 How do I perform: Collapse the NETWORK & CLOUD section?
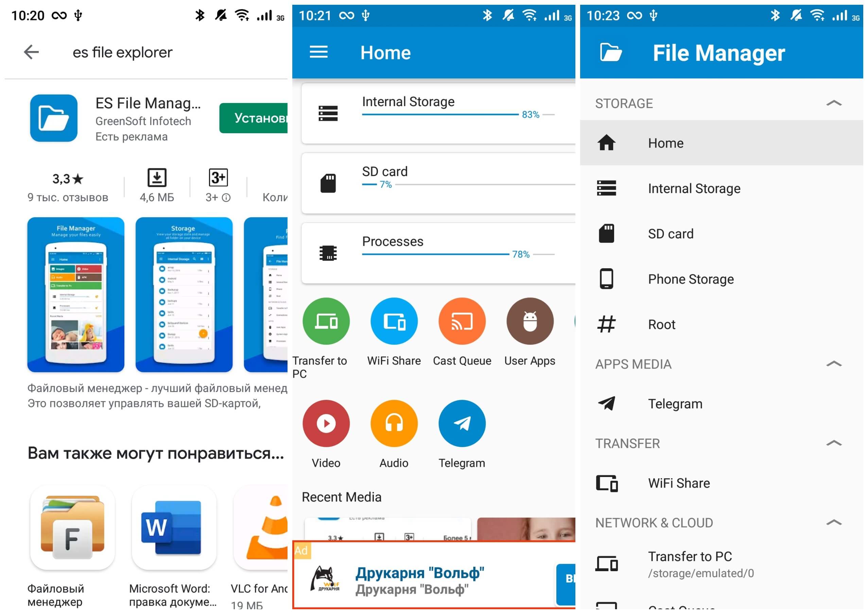pos(834,523)
